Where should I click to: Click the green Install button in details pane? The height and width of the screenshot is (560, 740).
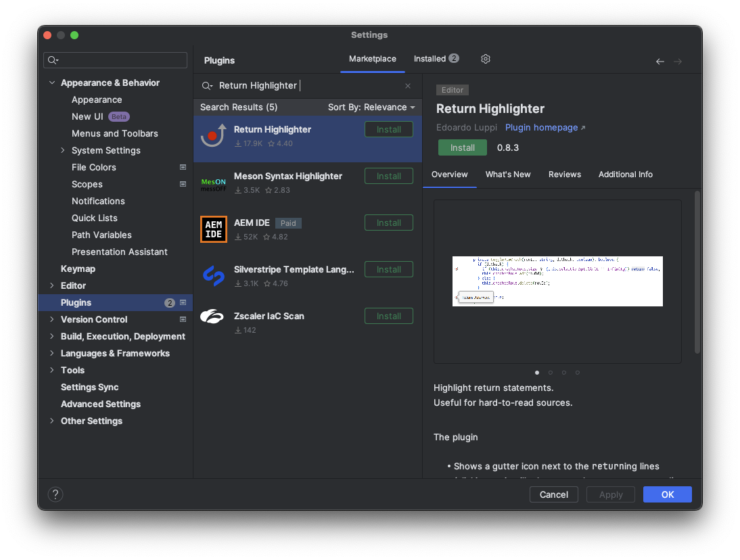[x=463, y=147]
